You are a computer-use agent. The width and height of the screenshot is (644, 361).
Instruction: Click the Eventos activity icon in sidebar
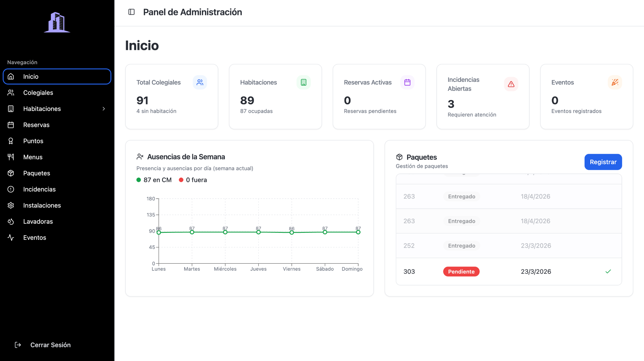click(11, 238)
